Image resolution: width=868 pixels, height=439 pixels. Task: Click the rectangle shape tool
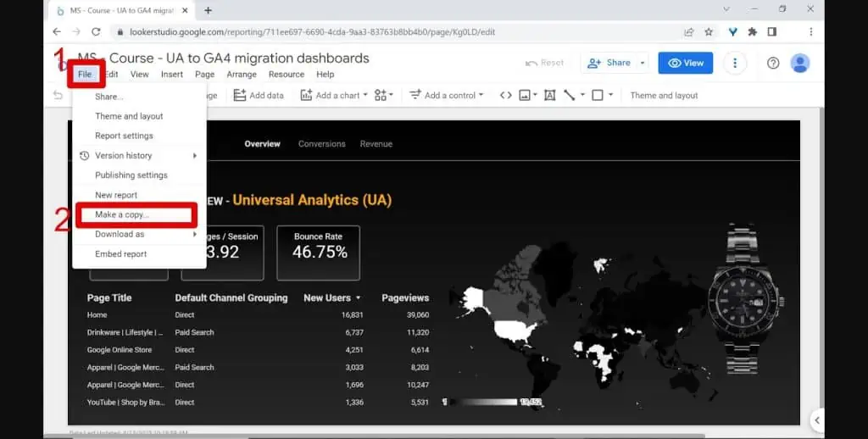click(x=598, y=95)
